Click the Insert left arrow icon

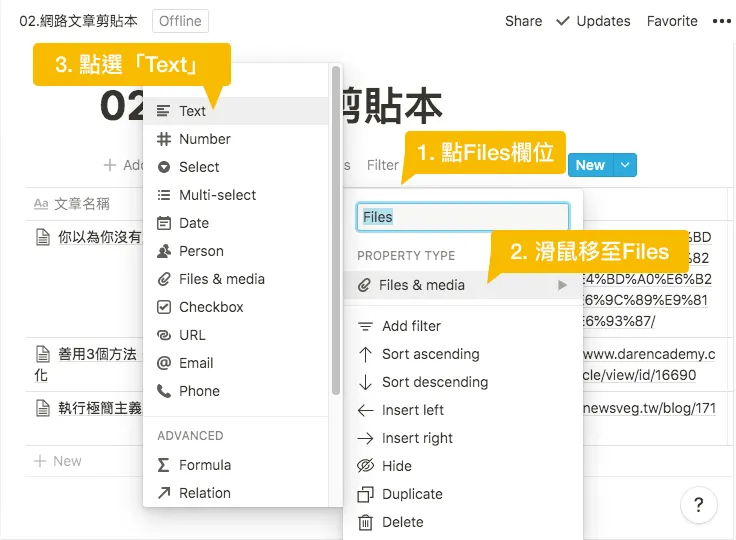[x=365, y=410]
